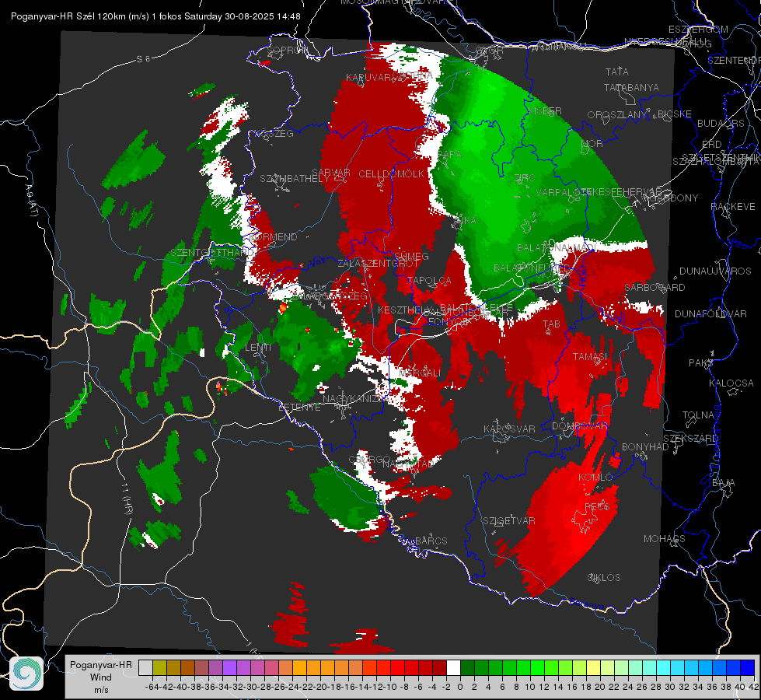761x700 pixels.
Task: Click the NAGYKANIZSA city label
Action: (354, 399)
